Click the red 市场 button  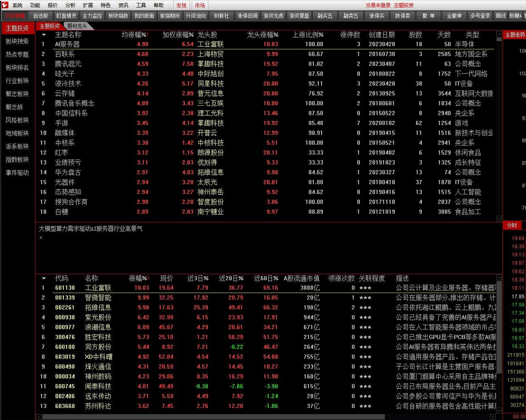(x=200, y=6)
